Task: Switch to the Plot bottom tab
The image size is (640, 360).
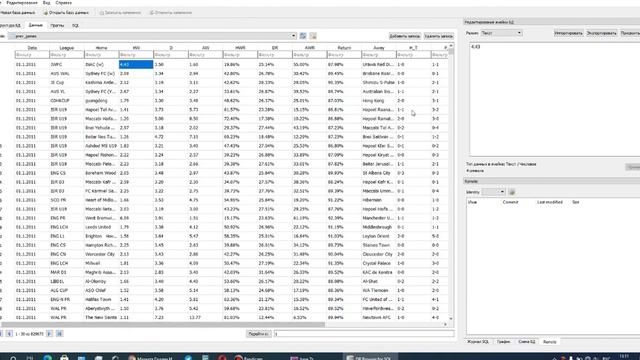Action: tap(503, 342)
